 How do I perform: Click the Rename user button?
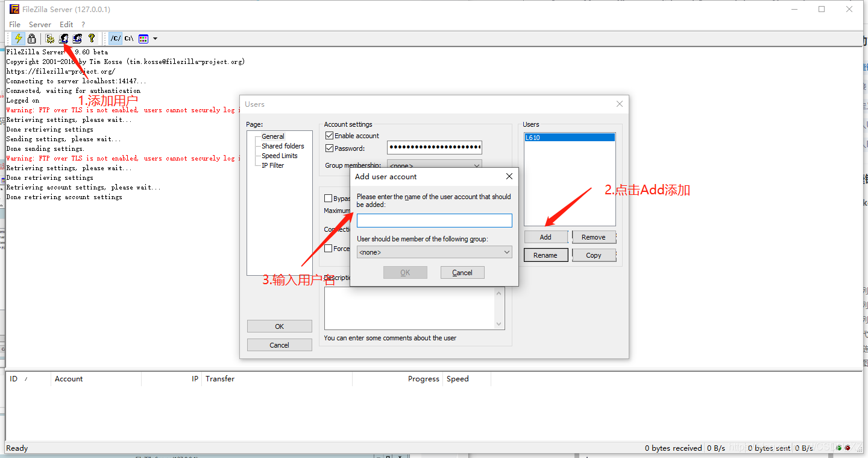coord(546,255)
